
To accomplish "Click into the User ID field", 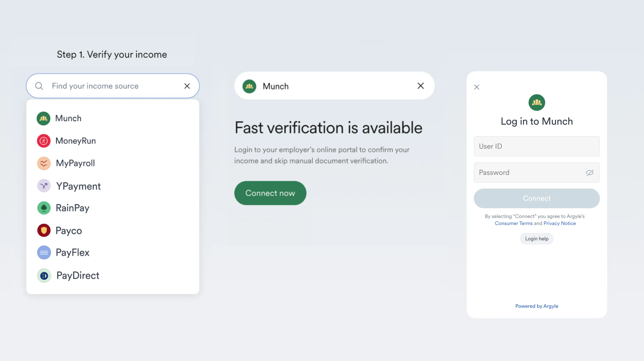I will (536, 146).
